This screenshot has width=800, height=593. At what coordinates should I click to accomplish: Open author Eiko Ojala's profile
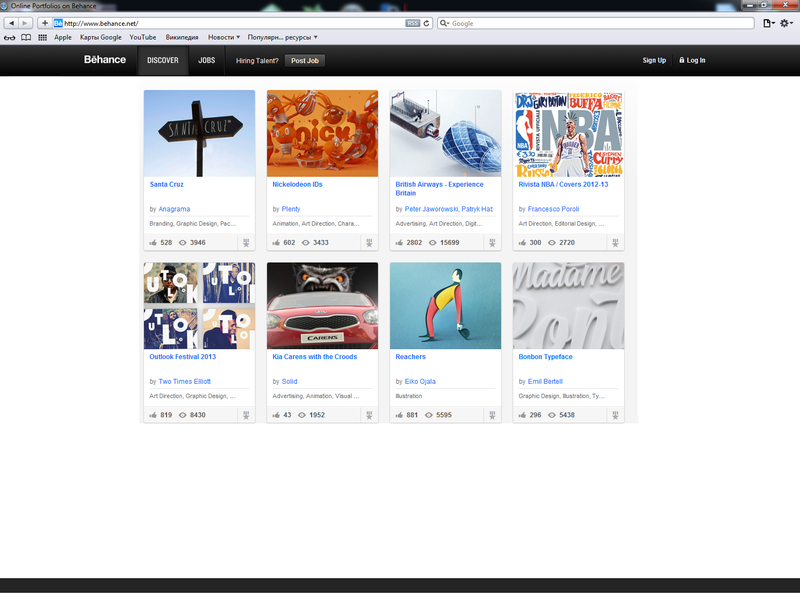(420, 381)
